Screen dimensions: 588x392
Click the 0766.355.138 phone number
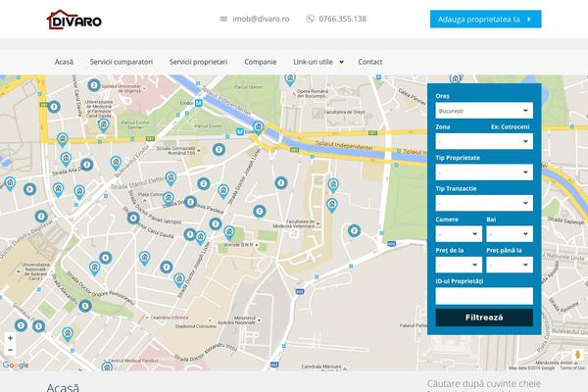tap(342, 19)
